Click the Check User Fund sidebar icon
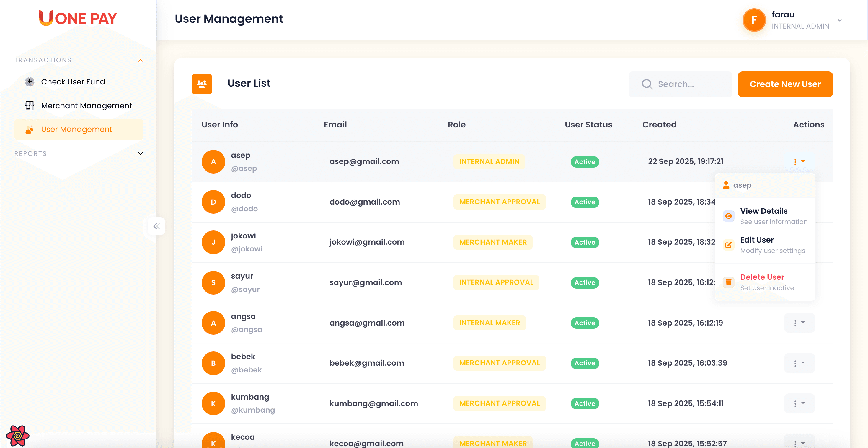 30,82
